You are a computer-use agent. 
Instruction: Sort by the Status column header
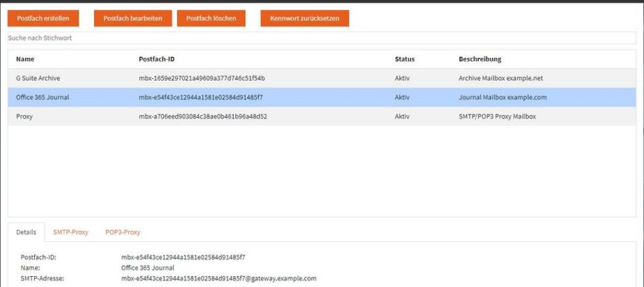click(404, 59)
